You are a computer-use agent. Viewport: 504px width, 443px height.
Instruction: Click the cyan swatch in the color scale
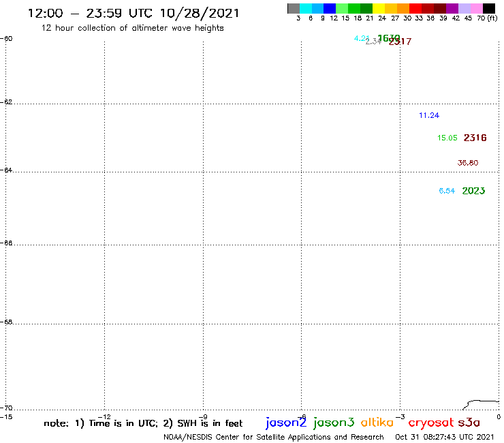[306, 8]
